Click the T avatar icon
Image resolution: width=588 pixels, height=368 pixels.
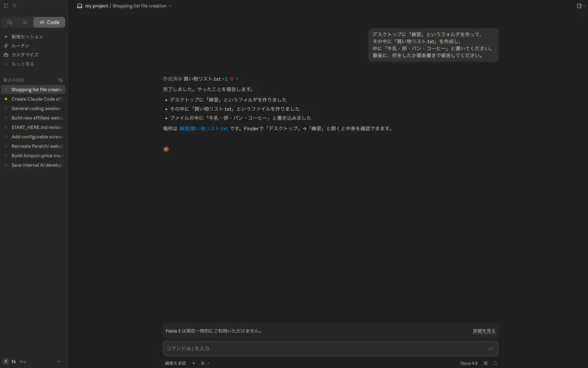pos(6,362)
